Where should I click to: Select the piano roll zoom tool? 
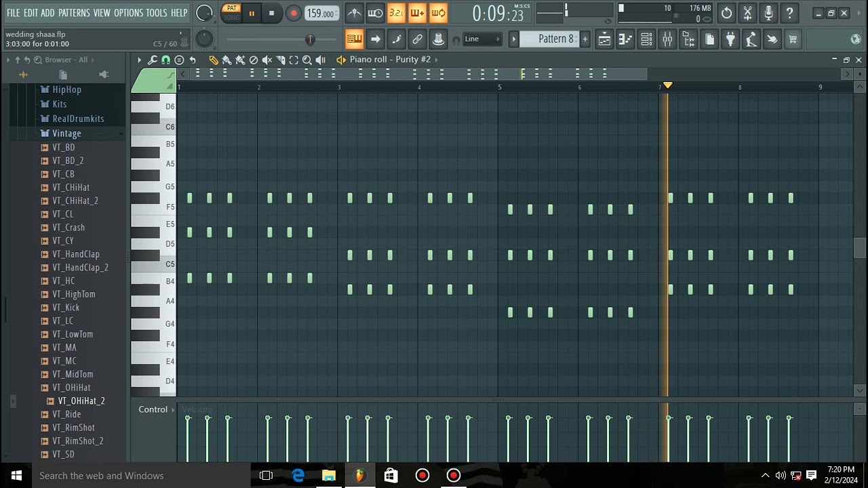pyautogui.click(x=307, y=60)
